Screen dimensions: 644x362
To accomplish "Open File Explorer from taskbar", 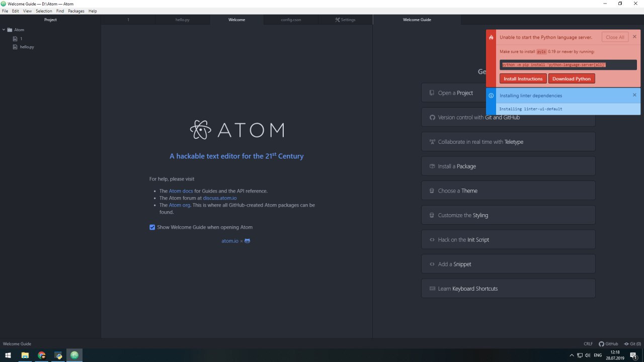I will point(25,355).
